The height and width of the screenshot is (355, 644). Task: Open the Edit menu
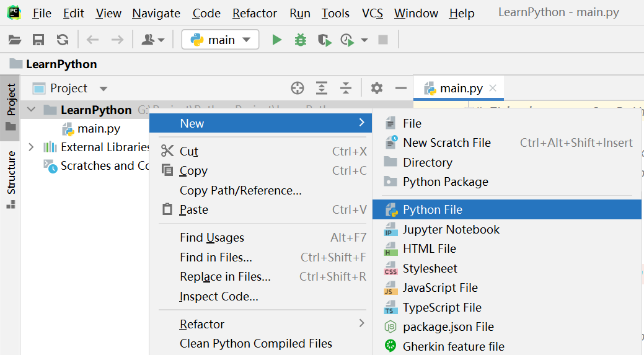(74, 13)
